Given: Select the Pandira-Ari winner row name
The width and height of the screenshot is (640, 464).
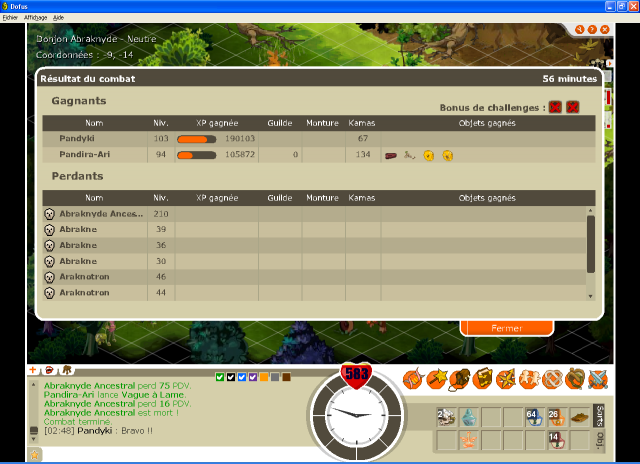Looking at the screenshot, I should point(84,154).
